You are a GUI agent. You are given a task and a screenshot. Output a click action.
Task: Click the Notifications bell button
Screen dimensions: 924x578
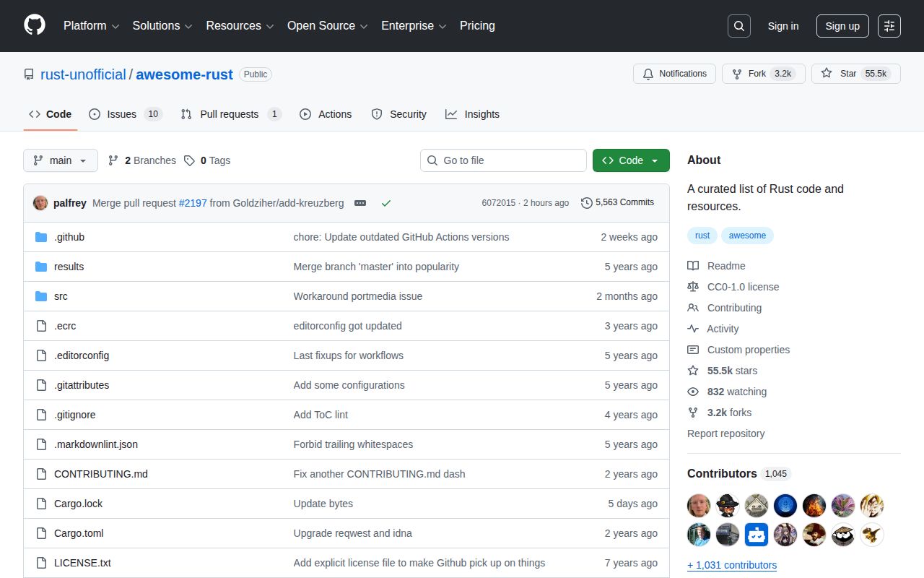tap(674, 74)
